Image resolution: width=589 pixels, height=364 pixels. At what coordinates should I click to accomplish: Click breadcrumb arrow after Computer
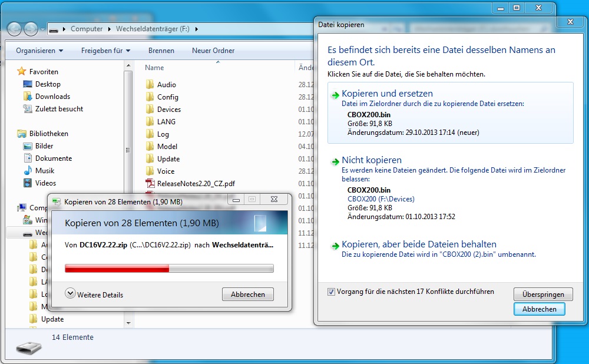click(110, 29)
